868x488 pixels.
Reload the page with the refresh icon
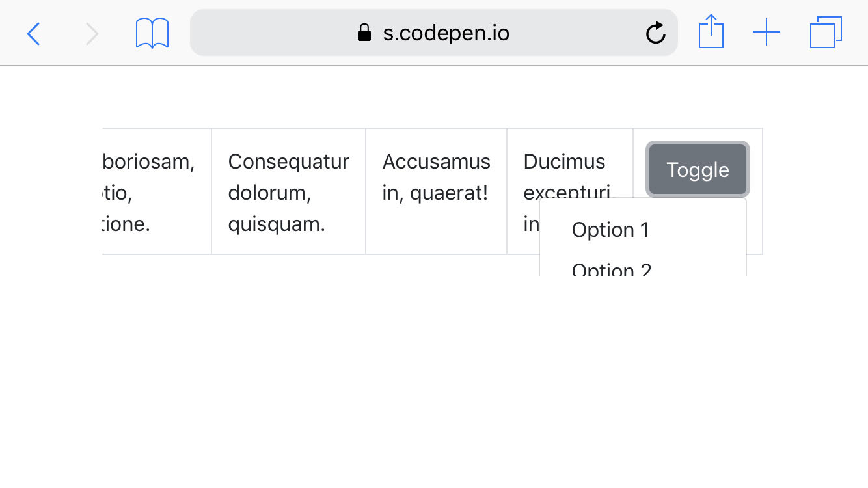655,33
